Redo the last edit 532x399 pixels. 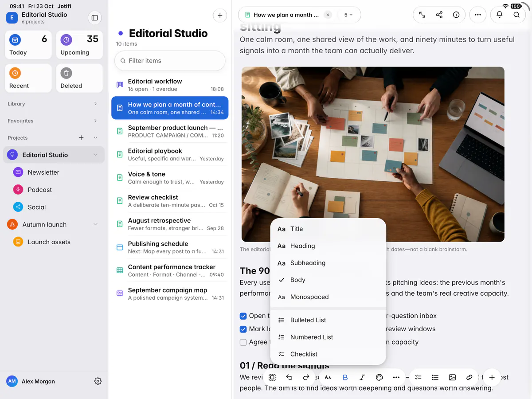[x=306, y=377]
